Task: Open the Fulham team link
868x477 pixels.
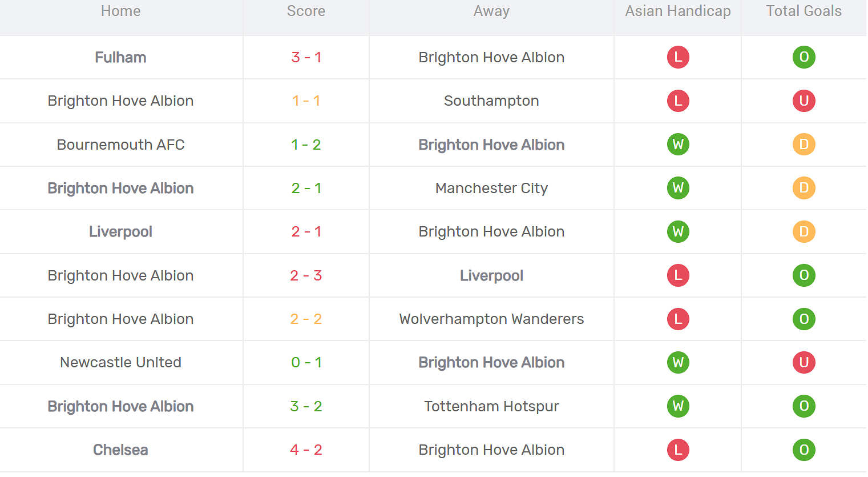Action: pyautogui.click(x=120, y=57)
